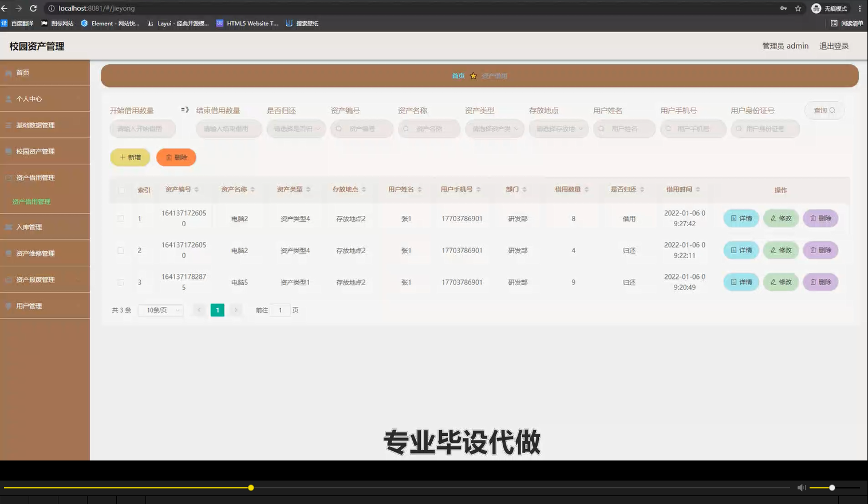
Task: Open 用户管理 from its sidebar icon
Action: (10, 305)
